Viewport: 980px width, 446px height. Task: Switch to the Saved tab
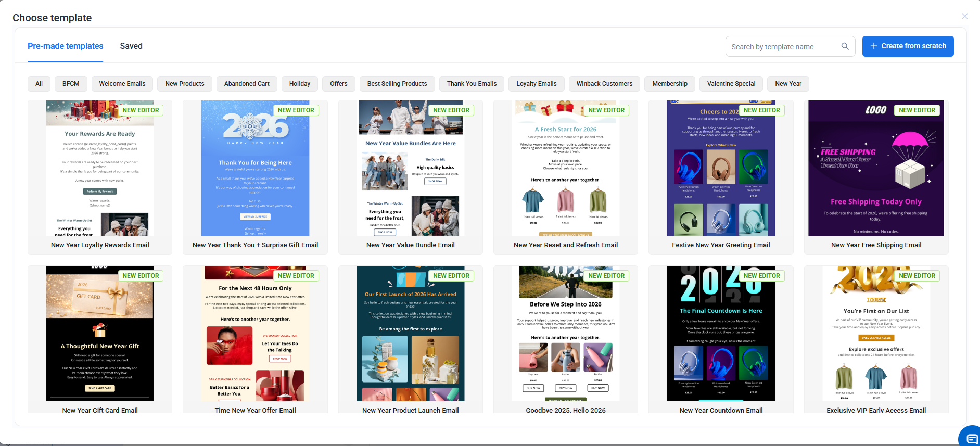click(131, 46)
